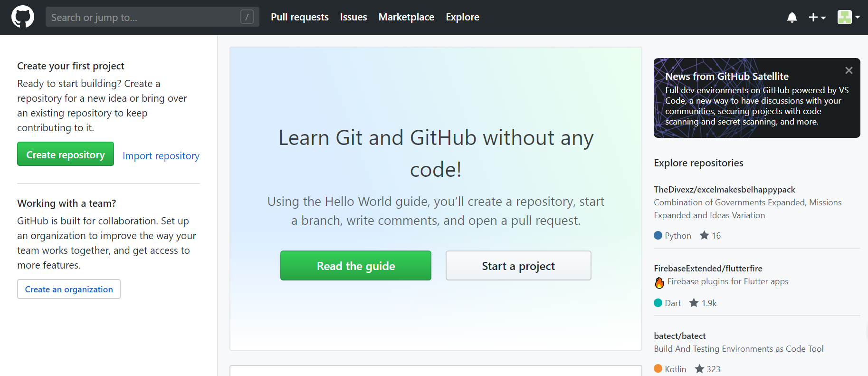Click the star icon next to 323
Viewport: 868px width, 376px height.
tap(699, 369)
